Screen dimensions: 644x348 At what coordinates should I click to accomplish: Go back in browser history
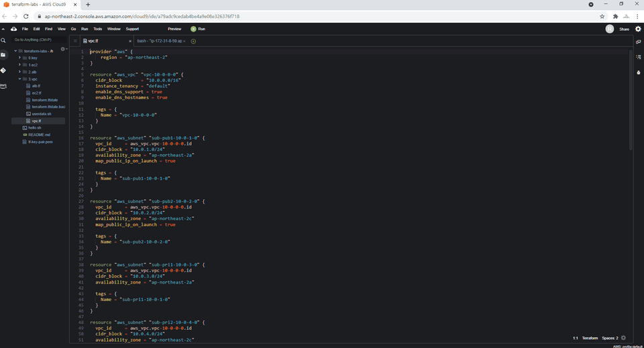coord(5,16)
